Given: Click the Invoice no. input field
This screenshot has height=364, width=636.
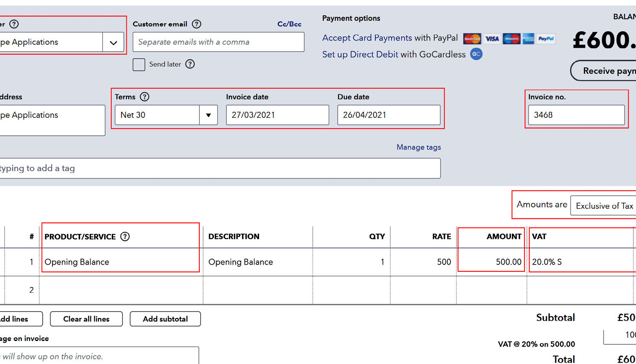Looking at the screenshot, I should 576,115.
